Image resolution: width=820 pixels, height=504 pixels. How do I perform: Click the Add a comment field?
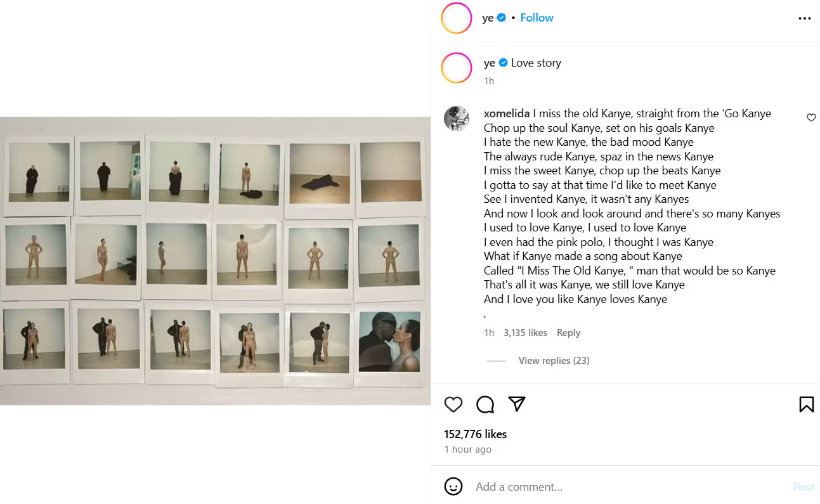coord(628,487)
